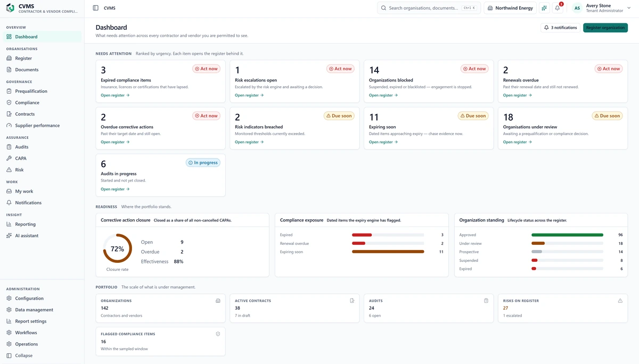This screenshot has height=364, width=639.
Task: Click the Contracts file icon in sidebar
Action: [9, 114]
